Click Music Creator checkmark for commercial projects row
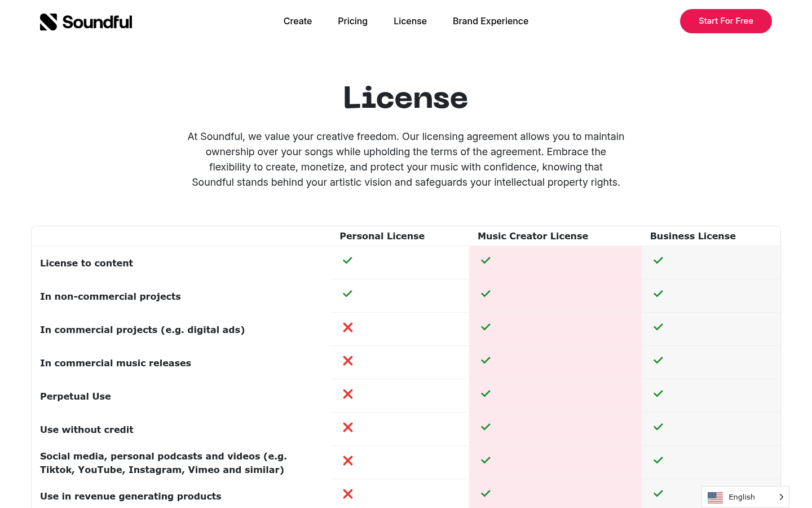 486,327
